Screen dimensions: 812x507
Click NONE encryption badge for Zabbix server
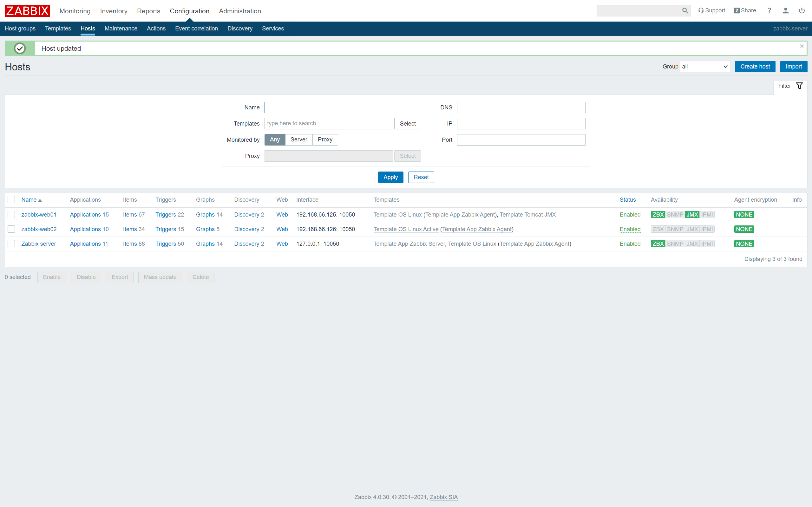tap(744, 244)
